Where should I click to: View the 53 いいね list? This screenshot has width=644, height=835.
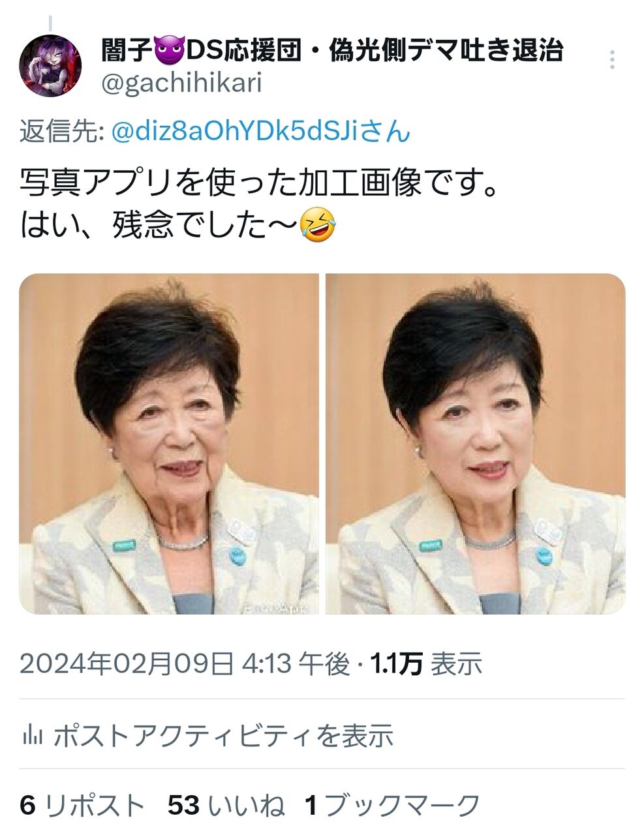(x=226, y=806)
